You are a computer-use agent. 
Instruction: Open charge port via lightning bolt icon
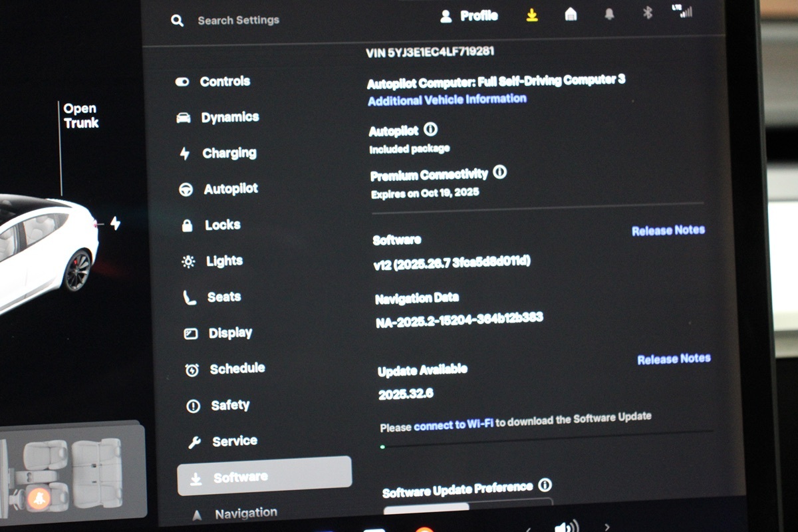click(x=115, y=223)
